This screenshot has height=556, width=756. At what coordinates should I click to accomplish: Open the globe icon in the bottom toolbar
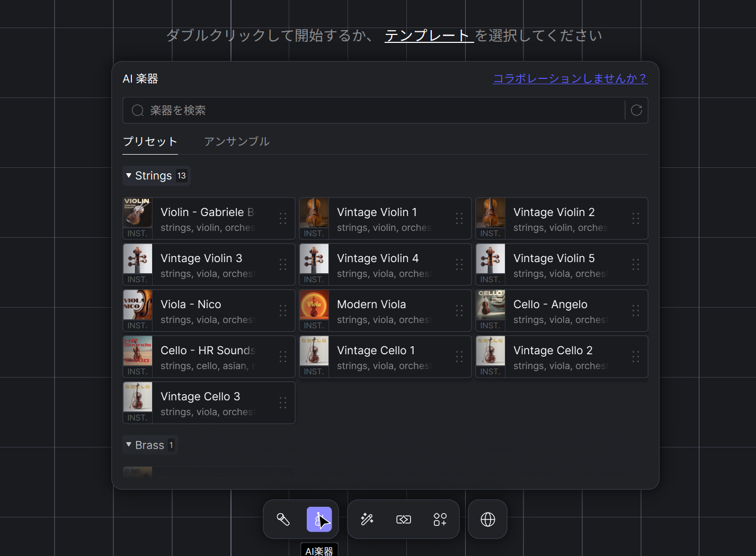pos(487,519)
